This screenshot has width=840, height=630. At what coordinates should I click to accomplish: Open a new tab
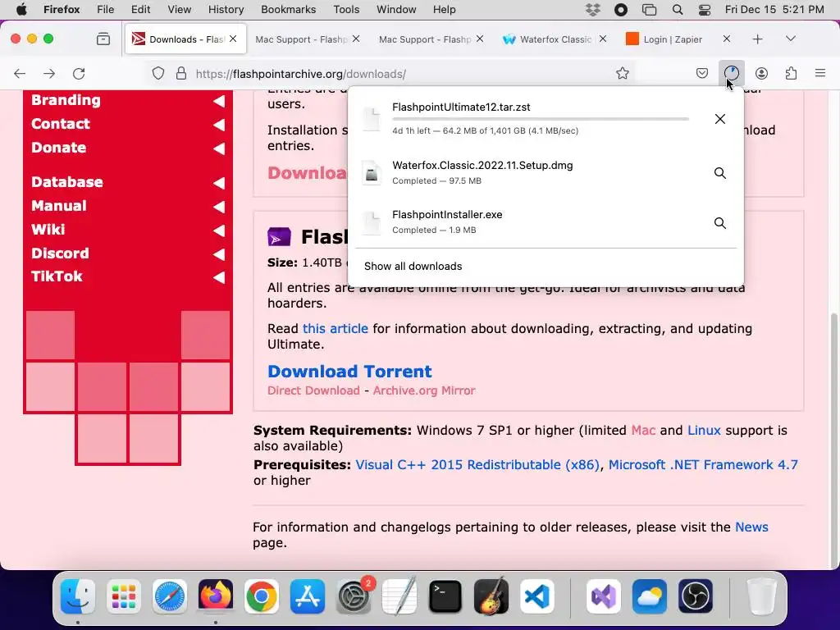click(757, 39)
